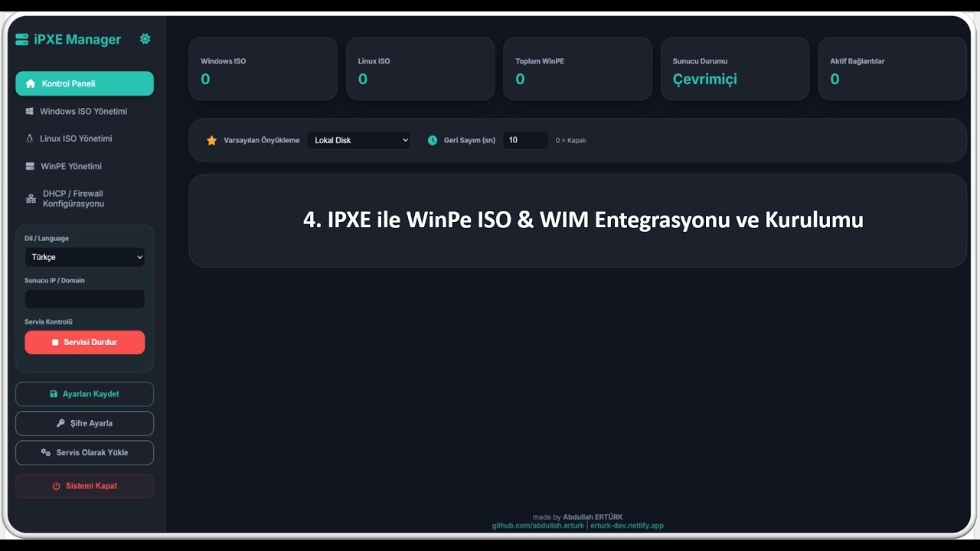
Task: Click the Linux ISO count card
Action: point(420,69)
